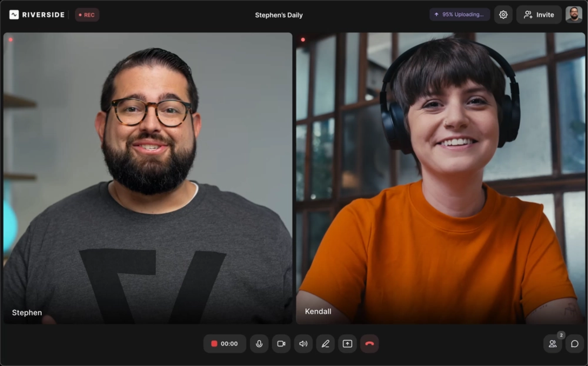Stop recording with the red square

click(x=213, y=344)
